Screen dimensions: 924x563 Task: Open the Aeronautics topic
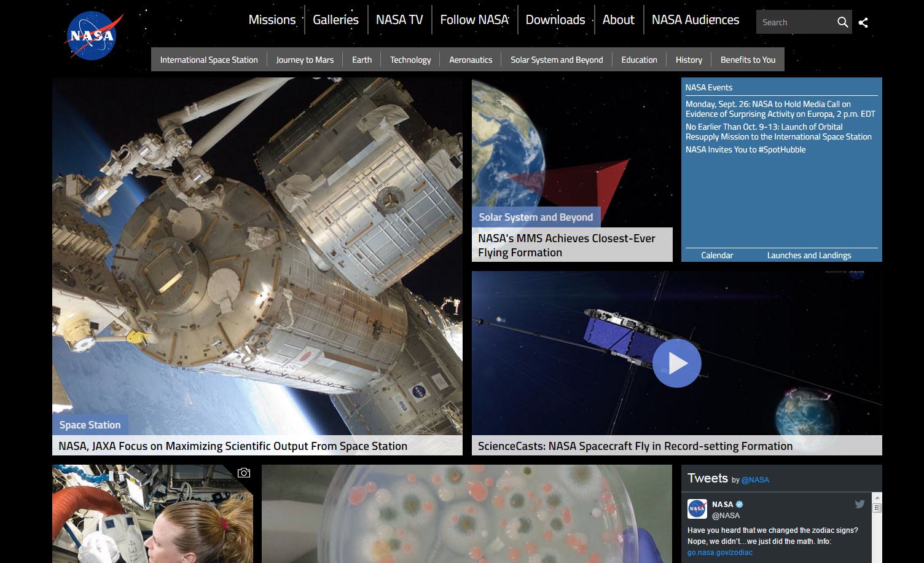pos(471,60)
